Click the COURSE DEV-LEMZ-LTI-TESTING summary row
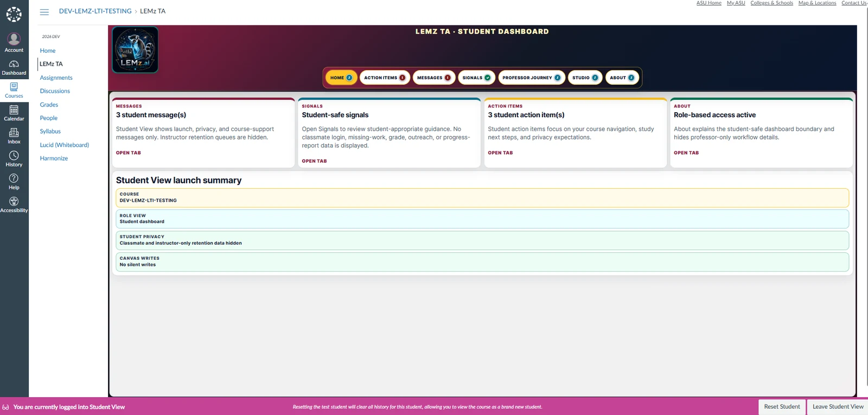 482,197
